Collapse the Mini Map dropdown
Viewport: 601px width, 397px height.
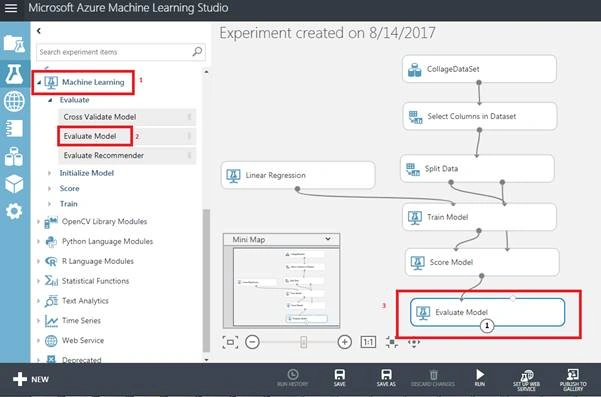tap(328, 239)
